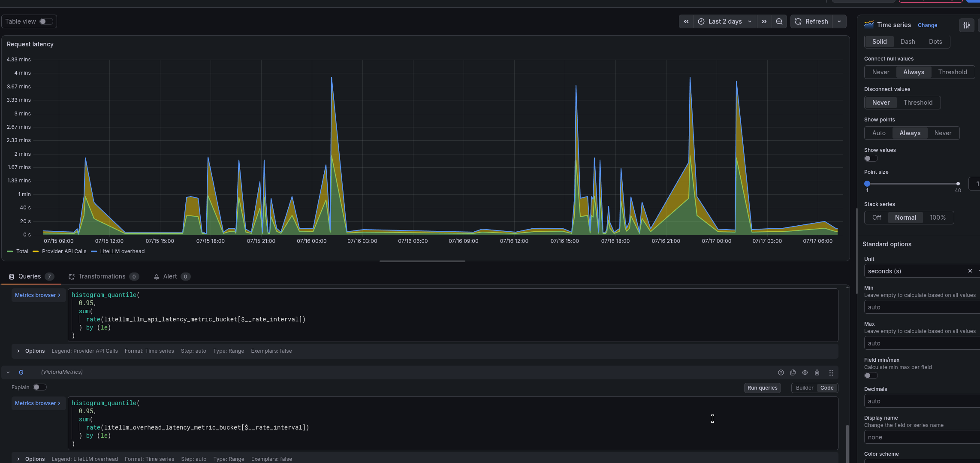The height and width of the screenshot is (463, 980).
Task: Click inside query G code editor
Action: [x=453, y=423]
